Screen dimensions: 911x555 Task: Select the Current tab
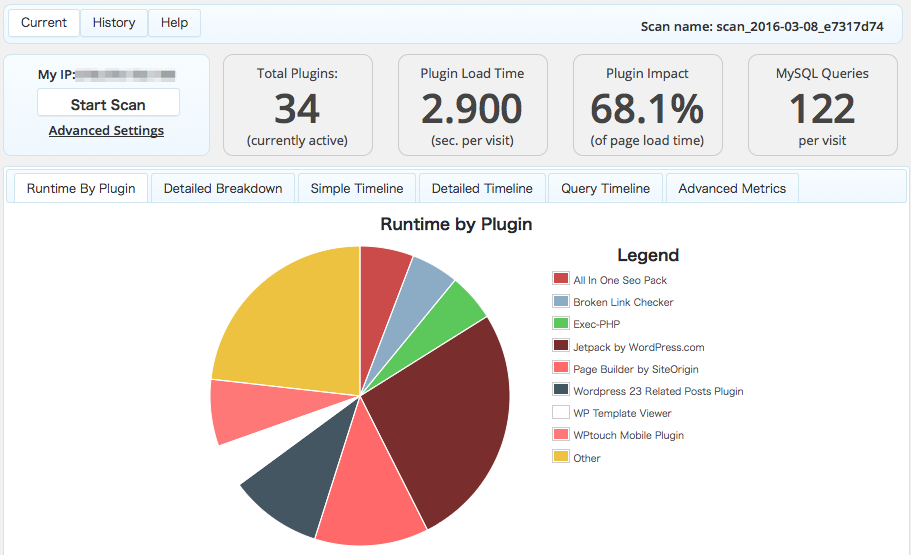(x=44, y=23)
